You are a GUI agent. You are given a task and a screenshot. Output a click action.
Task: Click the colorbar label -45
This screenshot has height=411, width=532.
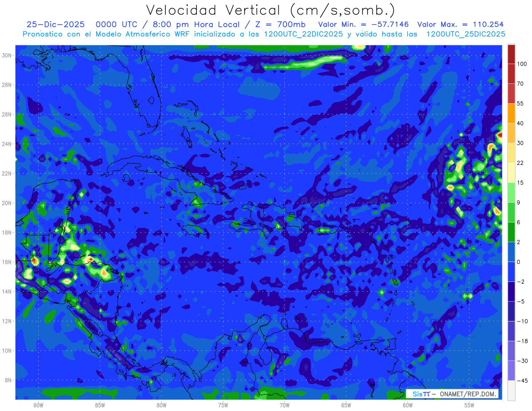[522, 381]
